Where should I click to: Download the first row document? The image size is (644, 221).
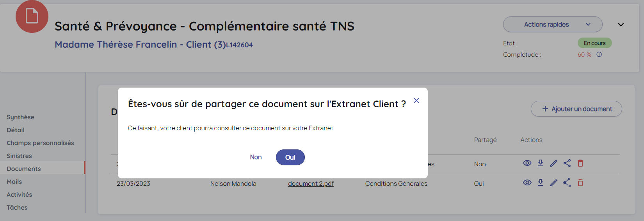[541, 163]
